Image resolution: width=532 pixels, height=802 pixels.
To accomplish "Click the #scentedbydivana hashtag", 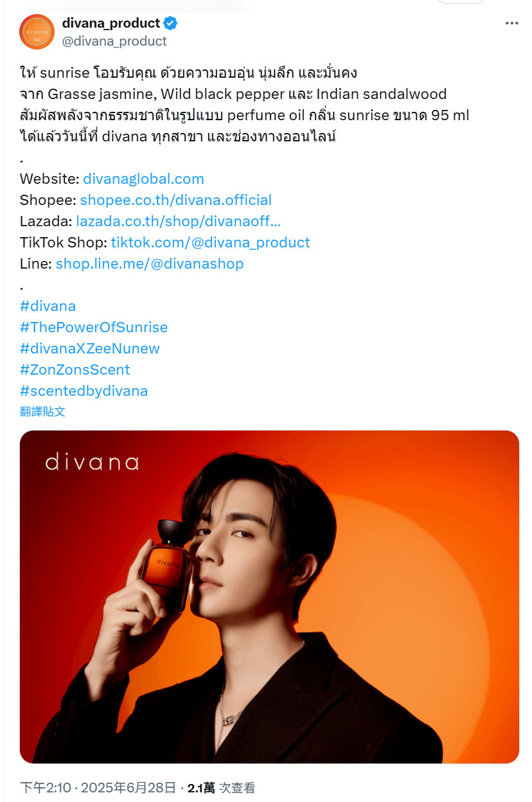I will (84, 391).
